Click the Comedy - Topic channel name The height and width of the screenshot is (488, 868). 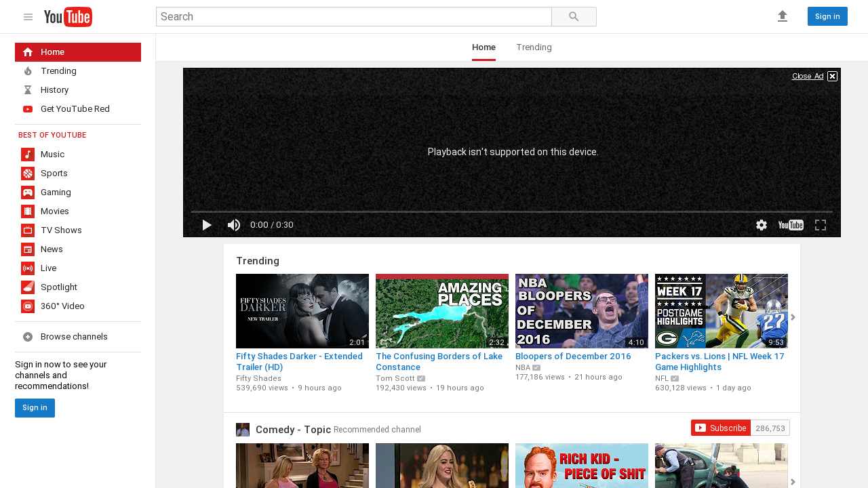tap(293, 430)
